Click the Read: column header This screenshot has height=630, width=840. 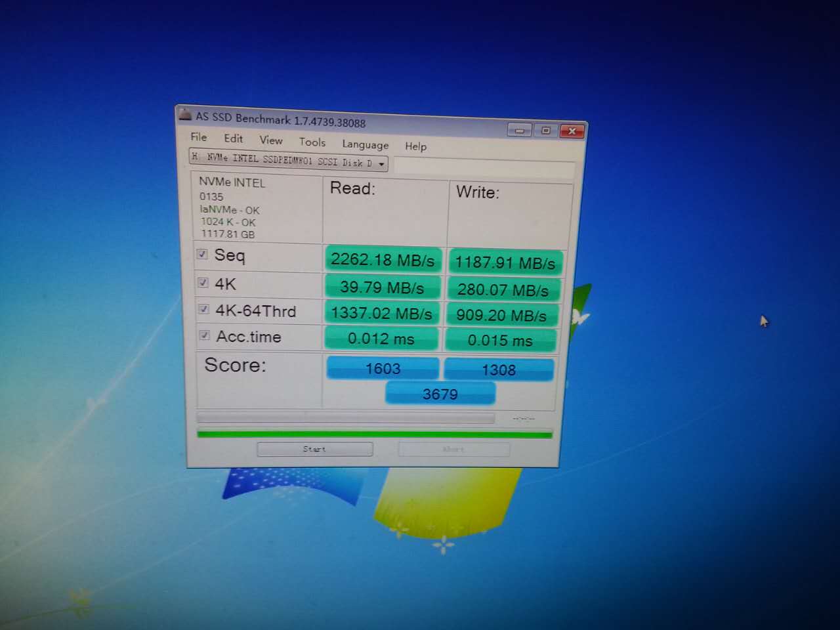coord(352,188)
